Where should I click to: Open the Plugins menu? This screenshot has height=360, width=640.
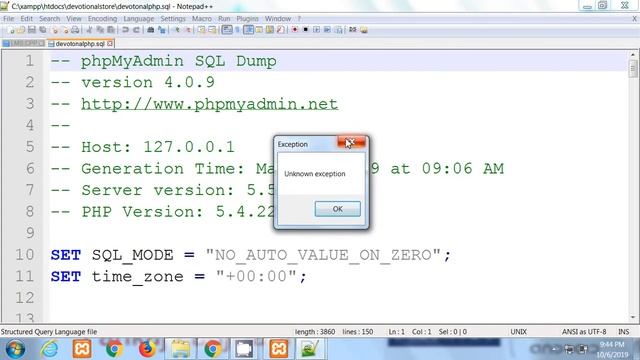pos(247,19)
